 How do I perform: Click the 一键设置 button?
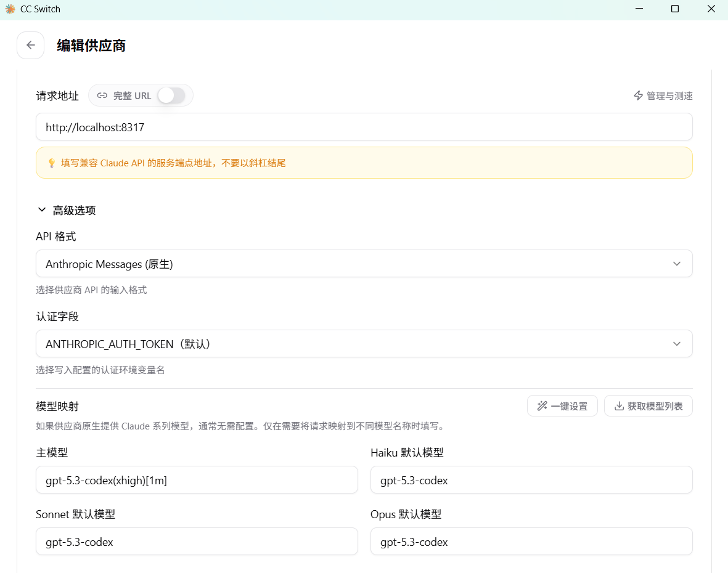(562, 406)
